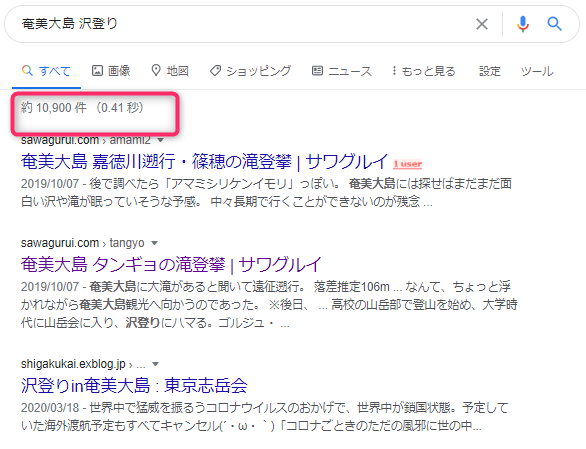Expand the dropdown arrow beside sawagurui.com › amami2
Image resolution: width=586 pixels, height=449 pixels.
[161, 140]
